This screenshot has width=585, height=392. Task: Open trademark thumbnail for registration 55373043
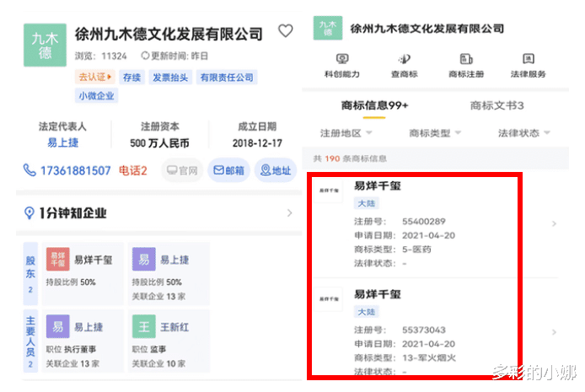(329, 298)
